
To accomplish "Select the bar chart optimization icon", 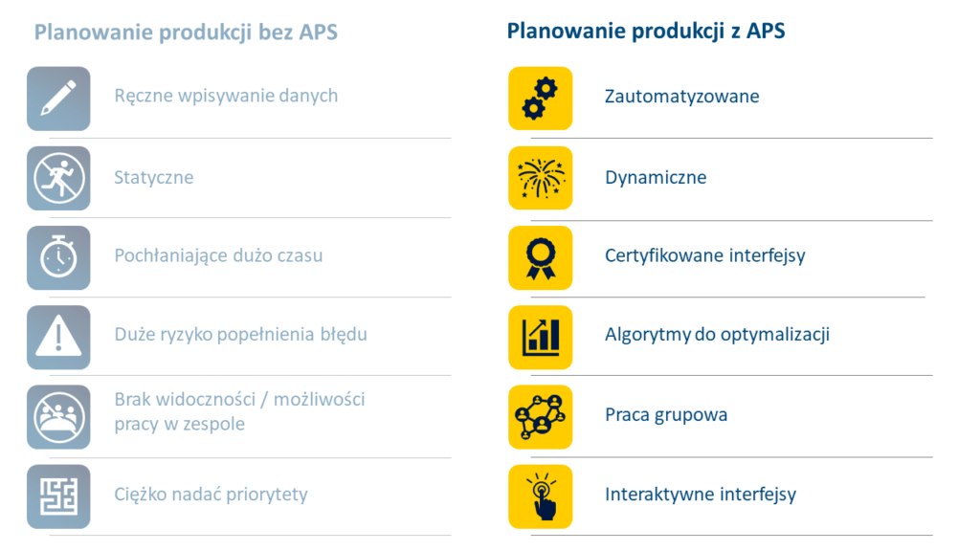I will pos(541,337).
